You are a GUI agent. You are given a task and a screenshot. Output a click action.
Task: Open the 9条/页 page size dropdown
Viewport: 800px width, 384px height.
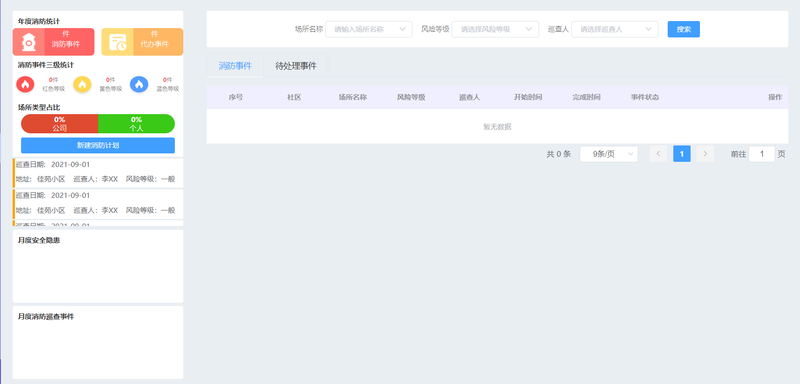(609, 153)
